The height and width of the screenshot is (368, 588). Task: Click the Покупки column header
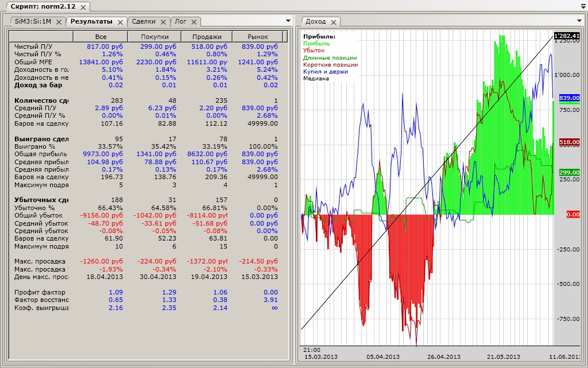[154, 37]
